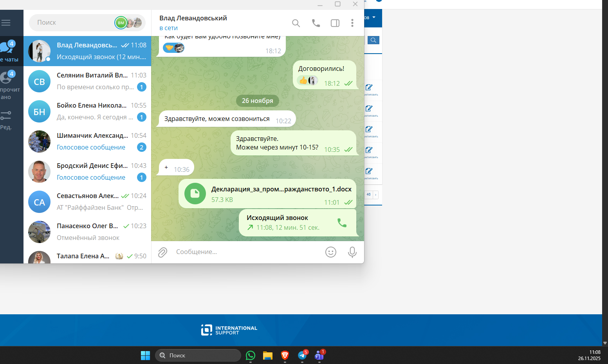Click the browser scrollbar down arrow

(605, 343)
